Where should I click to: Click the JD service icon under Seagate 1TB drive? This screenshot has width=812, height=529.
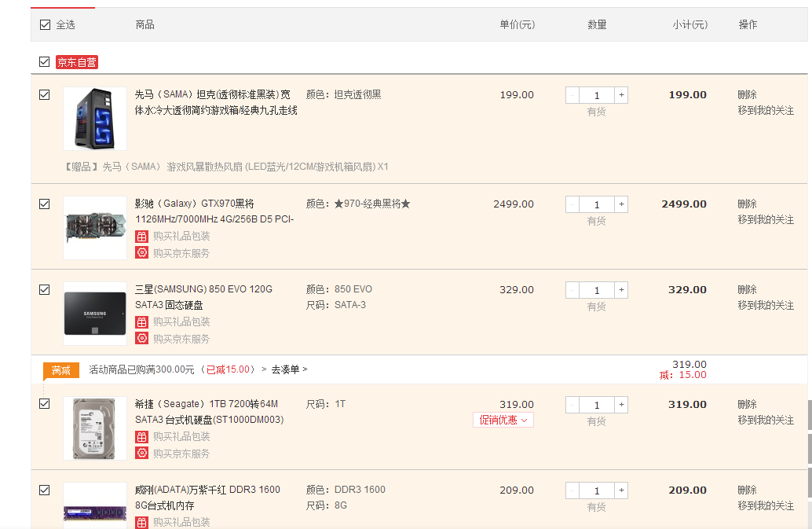(142, 454)
